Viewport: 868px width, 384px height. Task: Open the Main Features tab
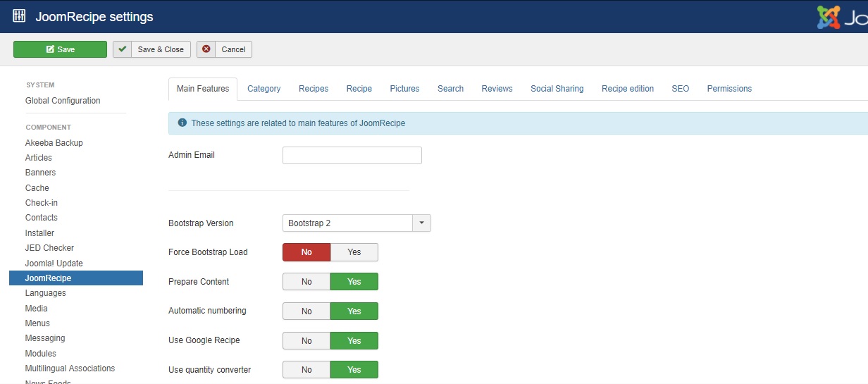click(x=203, y=89)
